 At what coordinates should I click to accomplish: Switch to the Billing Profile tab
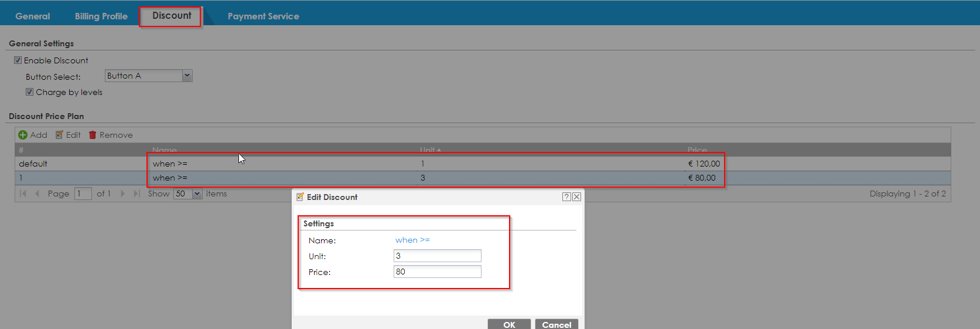tap(101, 16)
